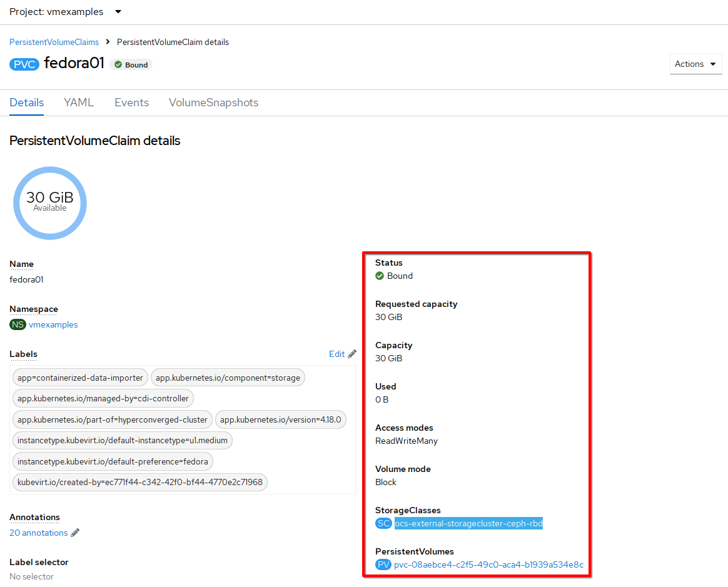Viewport: 728px width, 587px height.
Task: Click the fedora01 name value
Action: [x=26, y=280]
